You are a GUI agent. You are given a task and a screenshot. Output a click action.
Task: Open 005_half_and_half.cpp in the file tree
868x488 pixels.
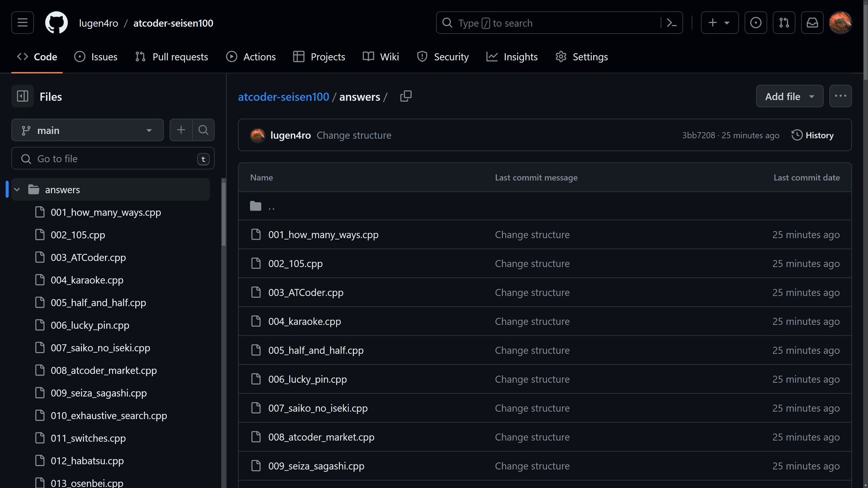[98, 303]
